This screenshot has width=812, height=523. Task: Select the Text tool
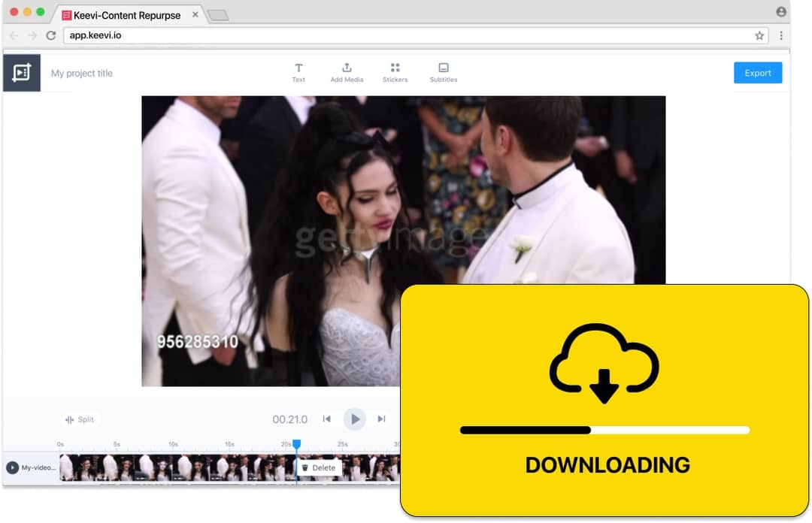[298, 71]
